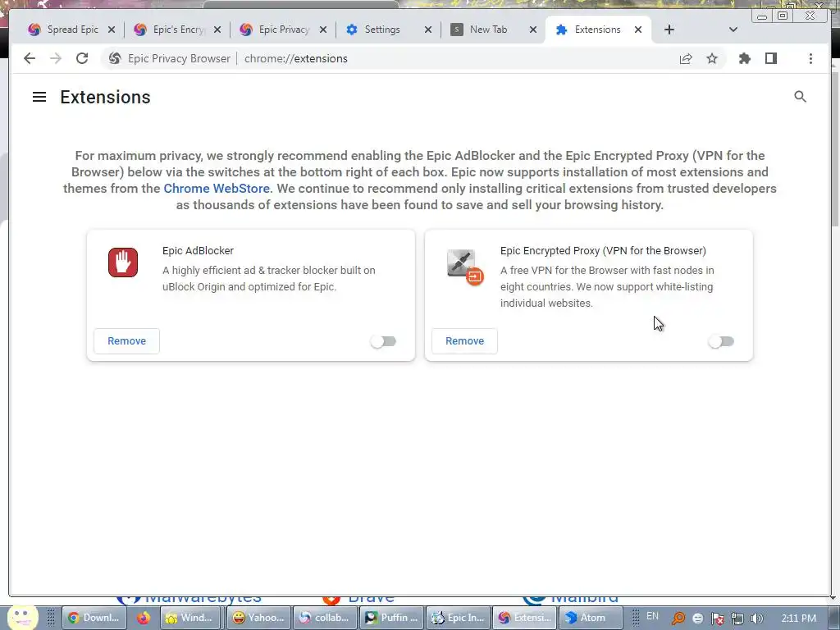Click the Epic logo in address bar
The image size is (840, 630).
[115, 58]
